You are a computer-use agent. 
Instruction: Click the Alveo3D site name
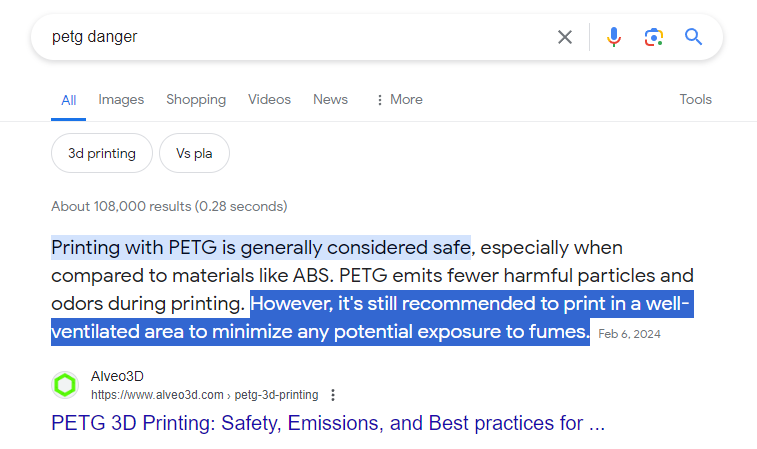coord(117,377)
